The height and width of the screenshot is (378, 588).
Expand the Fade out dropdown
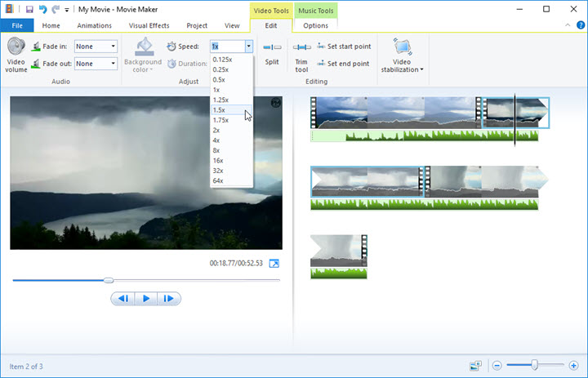tap(113, 64)
